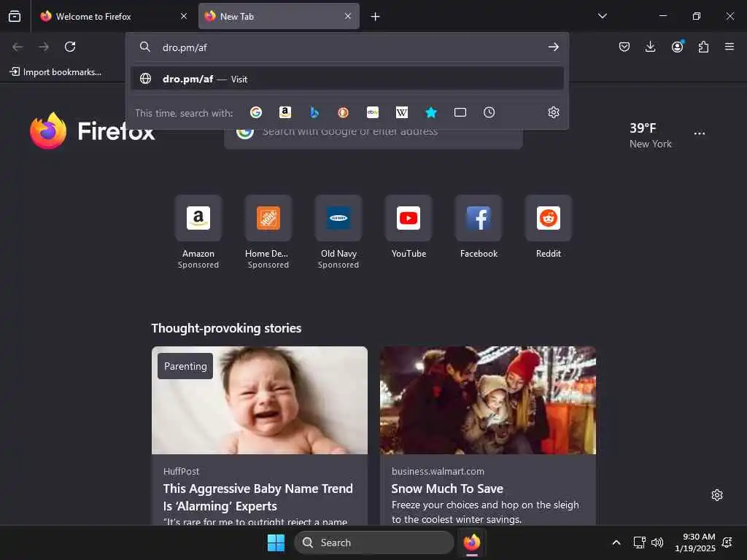Viewport: 747px width, 560px height.
Task: Open the Parenting topic label
Action: 185,366
